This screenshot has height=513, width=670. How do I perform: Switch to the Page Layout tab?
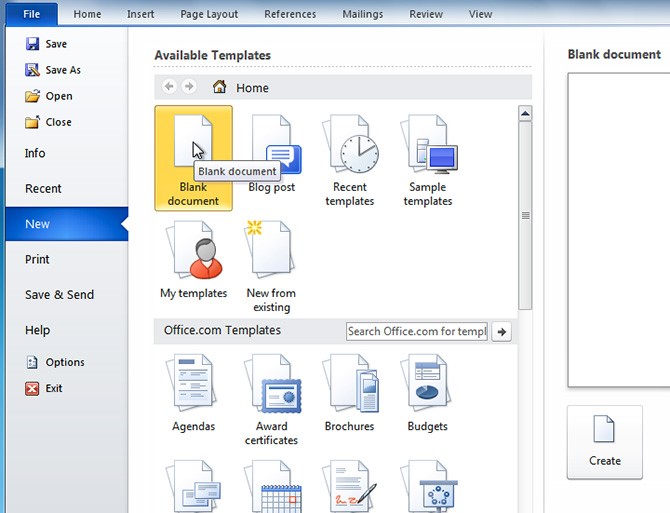coord(209,14)
